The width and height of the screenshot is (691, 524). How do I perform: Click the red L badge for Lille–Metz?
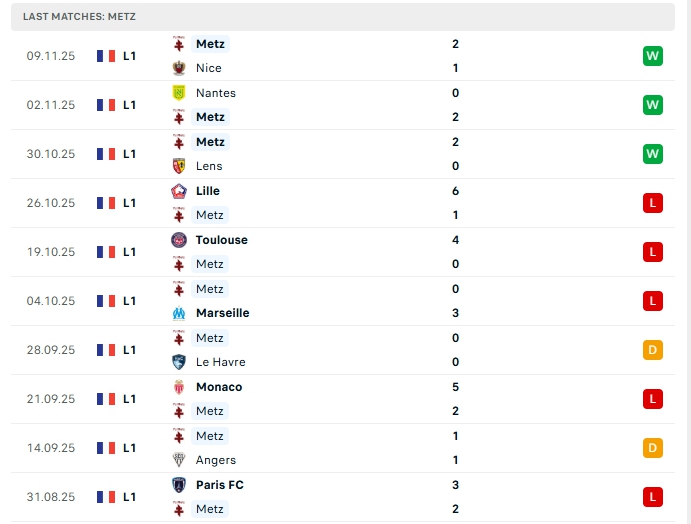[653, 203]
